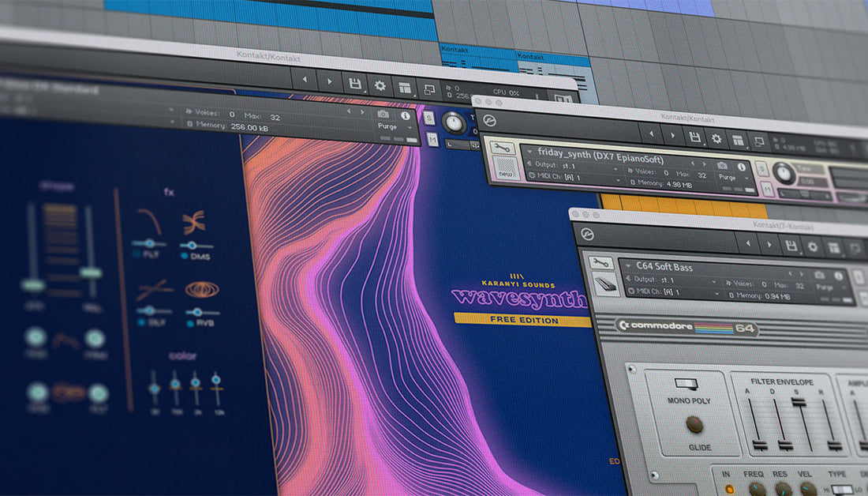Viewport: 868px width, 496px height.
Task: Toggle the DLY delay effect on wavesynth
Action: coord(140,322)
